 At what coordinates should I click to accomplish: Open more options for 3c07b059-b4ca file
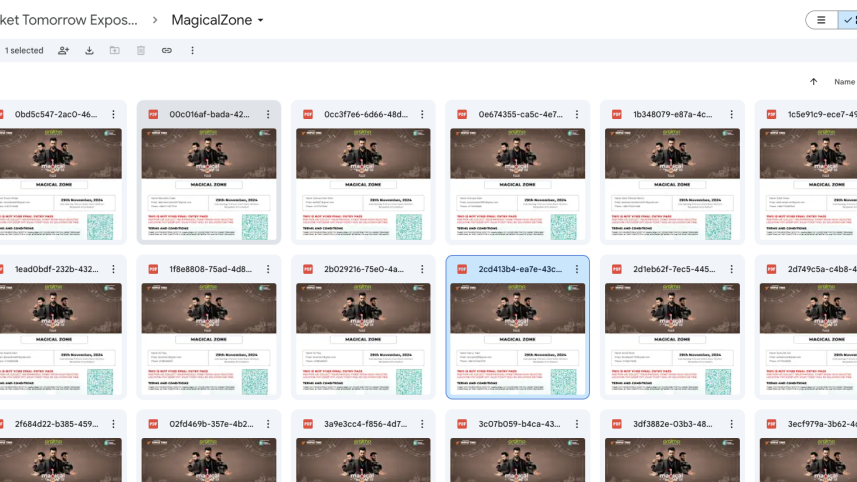[577, 424]
